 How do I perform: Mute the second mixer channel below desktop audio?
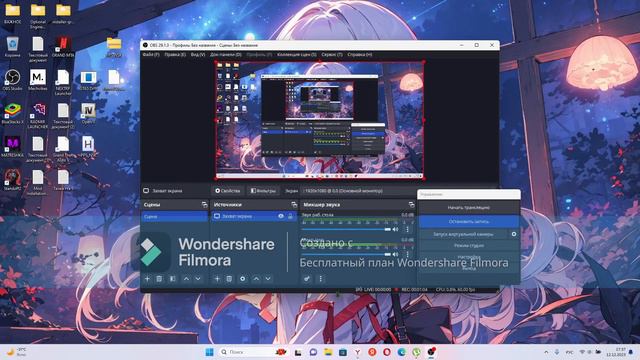(396, 254)
